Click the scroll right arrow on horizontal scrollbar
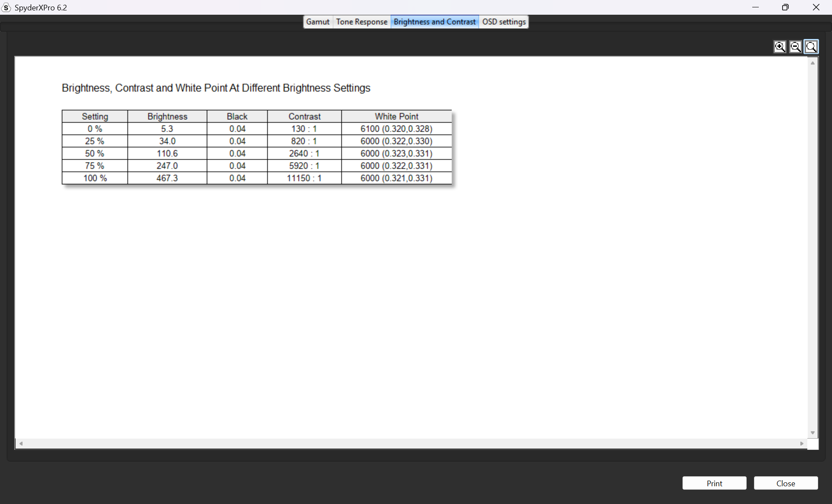Image resolution: width=832 pixels, height=504 pixels. click(802, 443)
